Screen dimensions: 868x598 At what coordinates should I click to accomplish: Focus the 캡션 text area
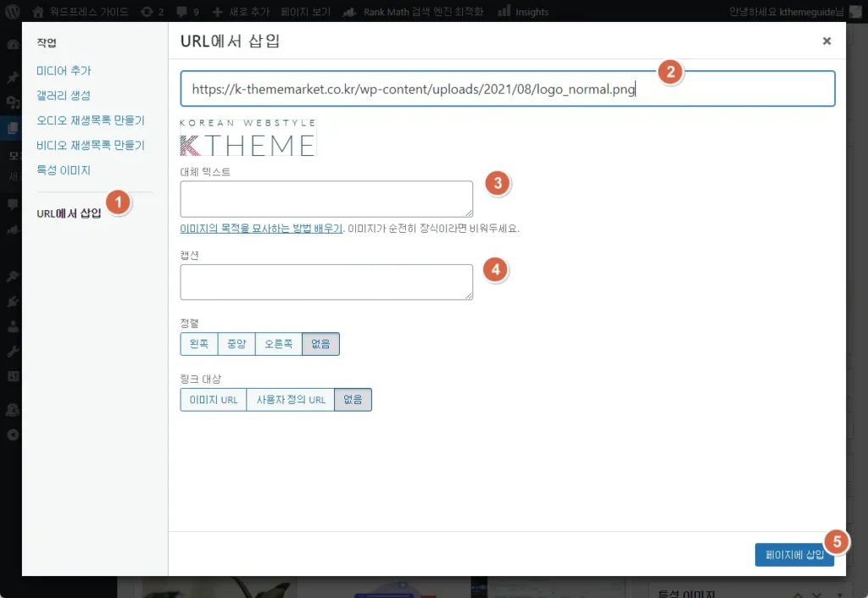pos(326,282)
